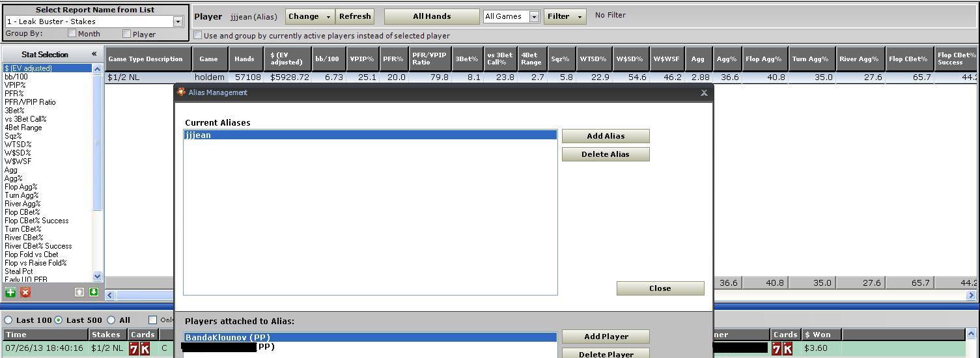Click the red X remove stat icon
This screenshot has height=358, width=980.
(25, 292)
